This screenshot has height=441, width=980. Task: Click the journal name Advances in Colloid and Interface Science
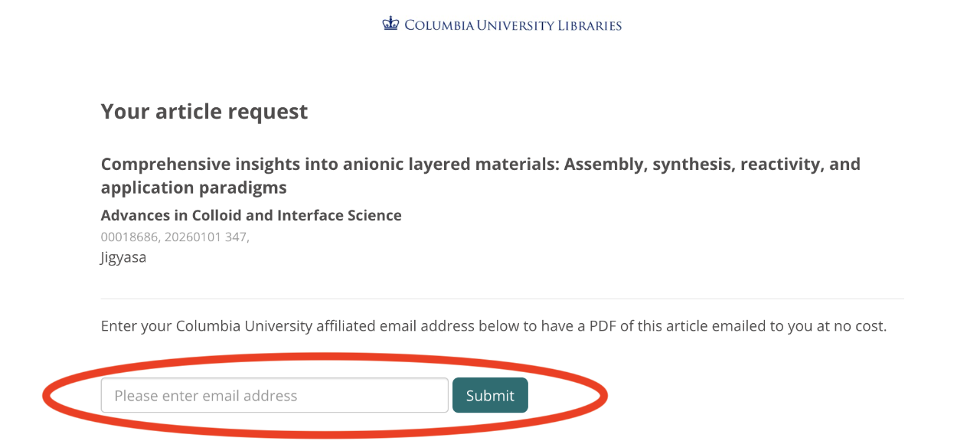(250, 215)
